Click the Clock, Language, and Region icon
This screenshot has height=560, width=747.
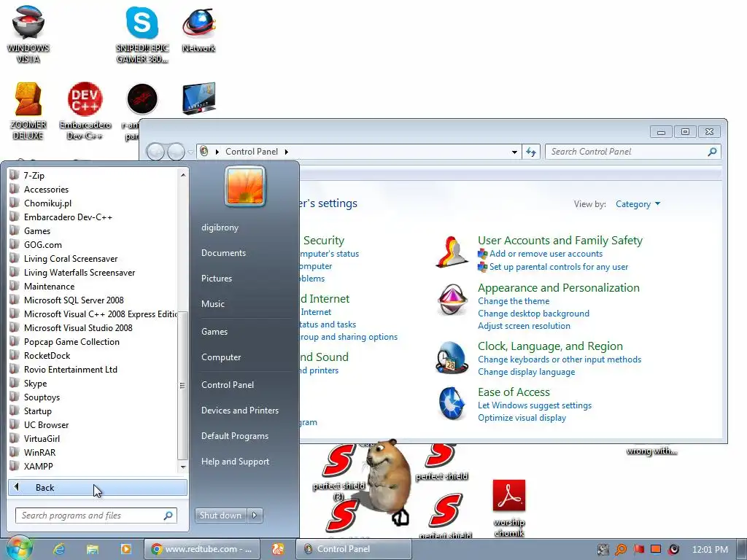coord(452,357)
